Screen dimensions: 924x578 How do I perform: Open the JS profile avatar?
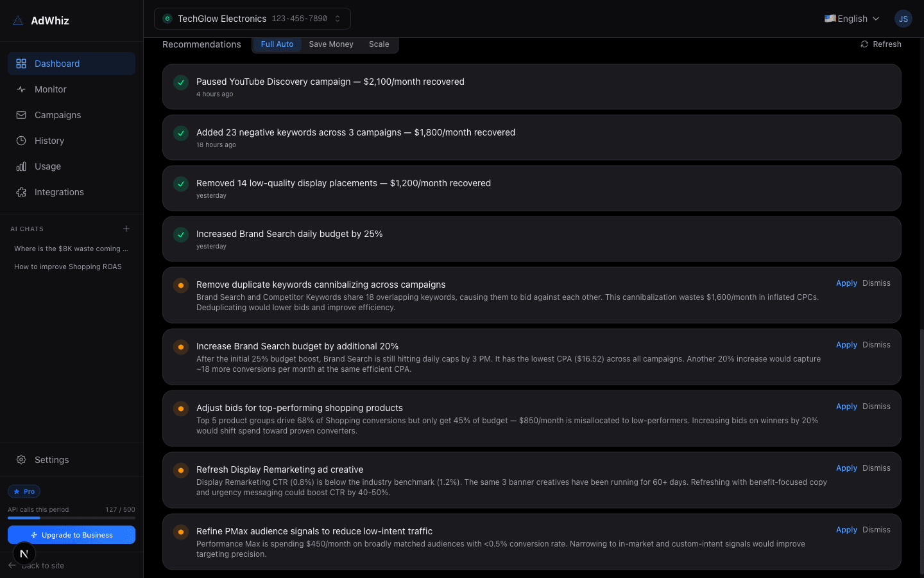tap(903, 19)
